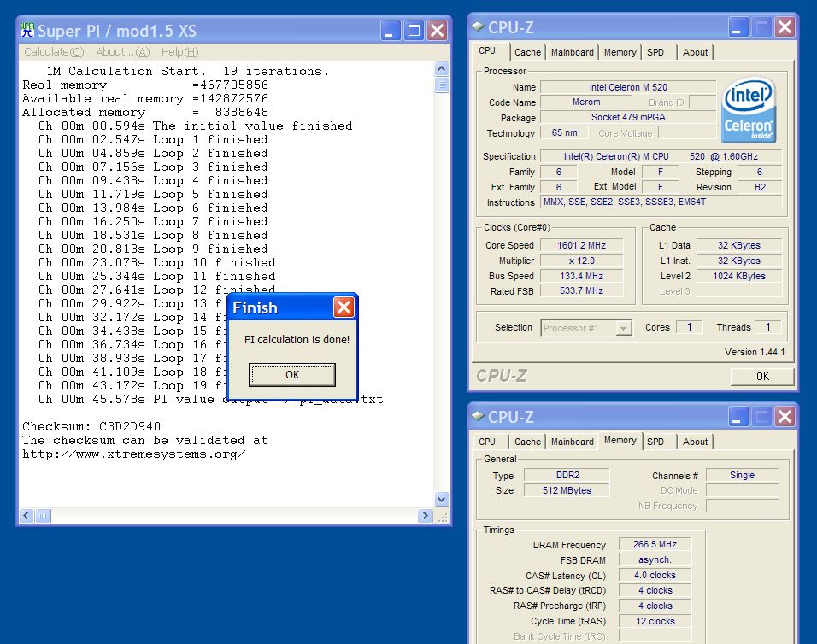The width and height of the screenshot is (817, 644).
Task: Switch to Memory tab in top CPU-Z
Action: [x=620, y=52]
